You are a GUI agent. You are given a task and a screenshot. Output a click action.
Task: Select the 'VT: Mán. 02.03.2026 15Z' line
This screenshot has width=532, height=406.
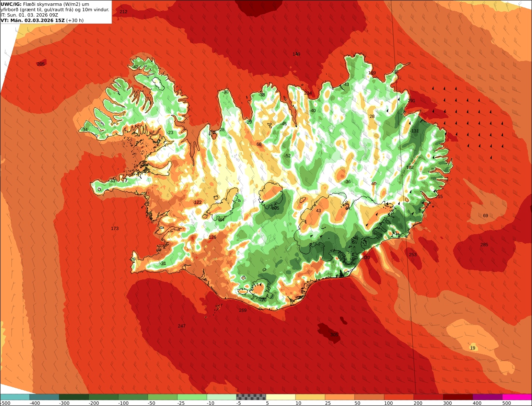click(x=32, y=20)
